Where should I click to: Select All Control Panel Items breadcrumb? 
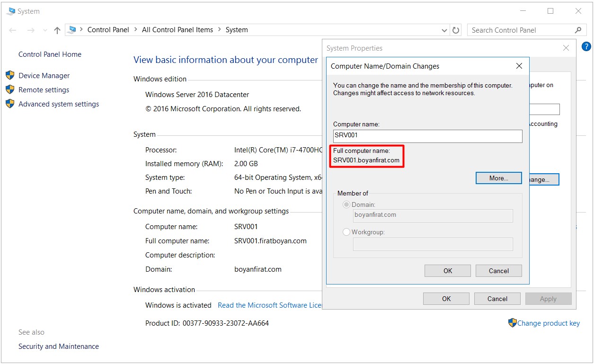[177, 30]
